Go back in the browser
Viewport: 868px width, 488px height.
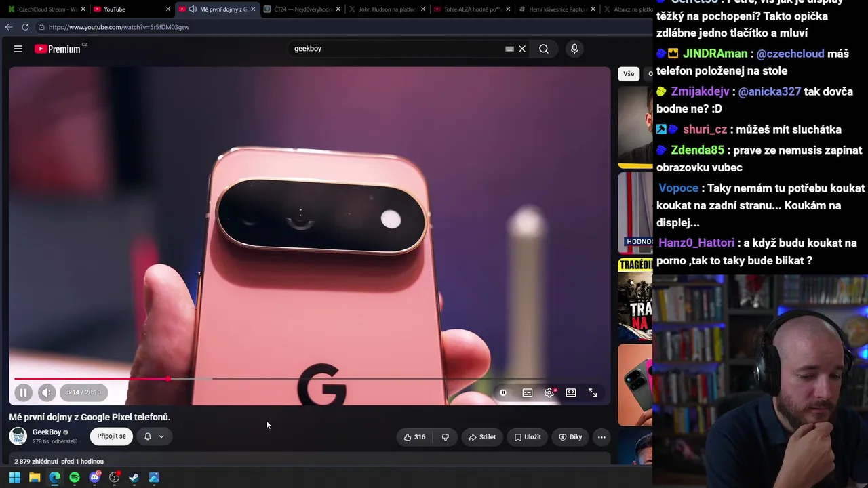pyautogui.click(x=9, y=27)
